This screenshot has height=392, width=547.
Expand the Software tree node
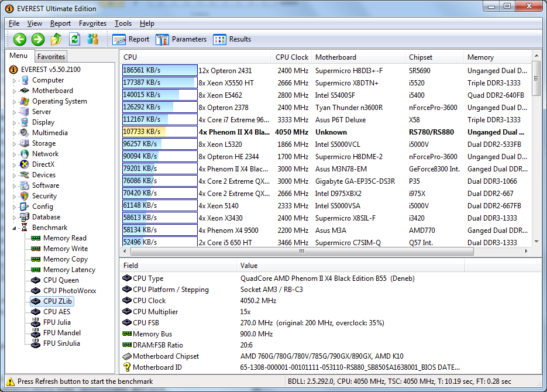14,186
